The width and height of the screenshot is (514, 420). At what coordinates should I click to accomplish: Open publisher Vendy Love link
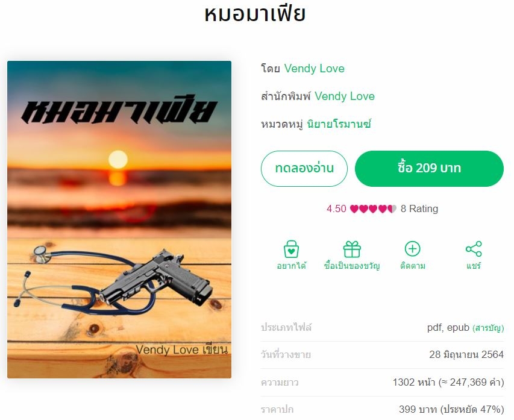(345, 96)
